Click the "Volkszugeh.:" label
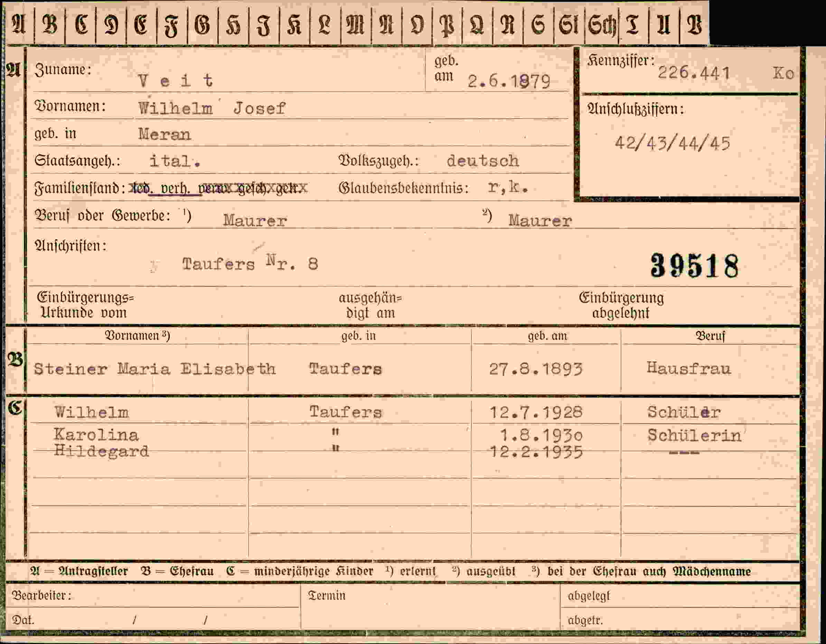The image size is (826, 644). pos(379,161)
